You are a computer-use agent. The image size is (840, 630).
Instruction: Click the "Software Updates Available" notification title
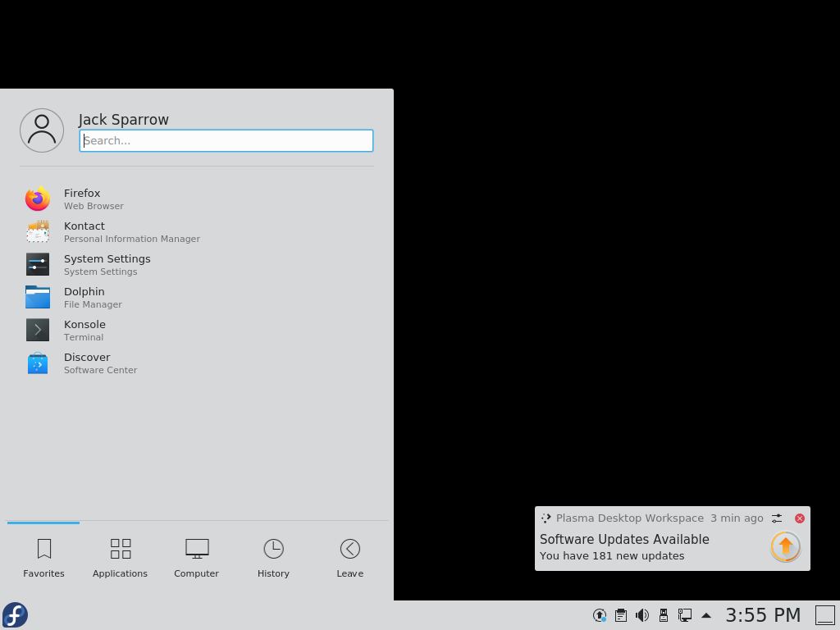[624, 539]
